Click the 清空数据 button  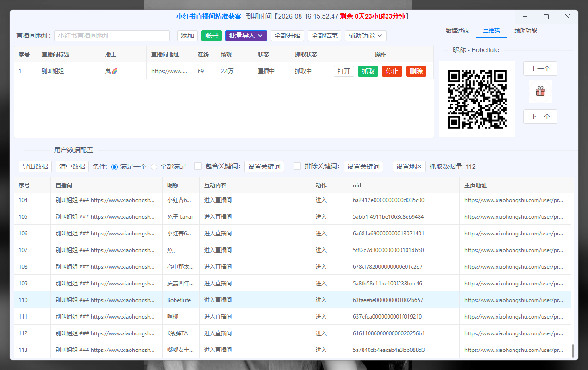click(72, 166)
